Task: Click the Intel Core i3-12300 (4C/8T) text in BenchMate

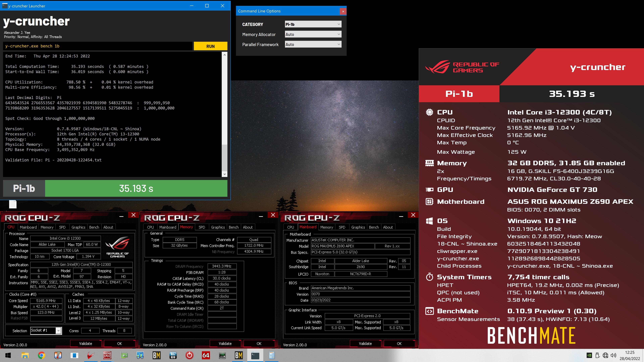Action: coord(559,112)
